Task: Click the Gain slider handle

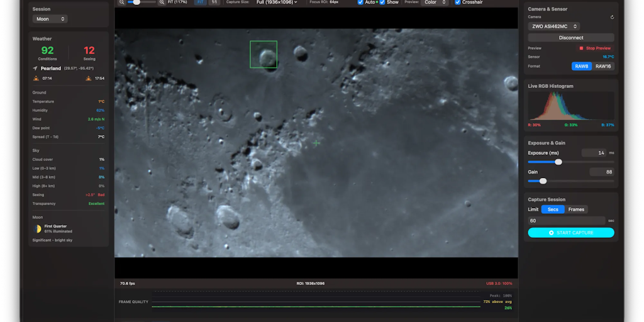Action: point(543,181)
